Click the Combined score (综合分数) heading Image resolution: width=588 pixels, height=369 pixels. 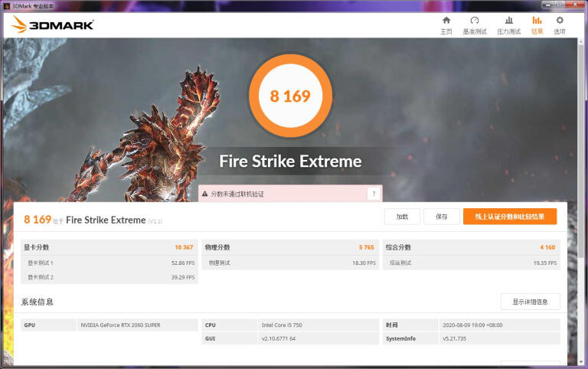[x=398, y=247]
